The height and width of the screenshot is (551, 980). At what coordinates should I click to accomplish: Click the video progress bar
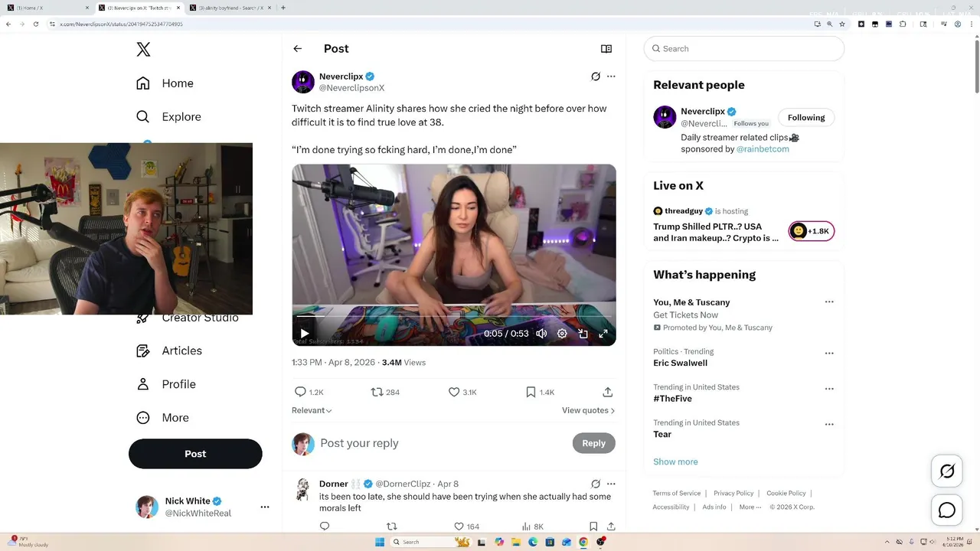pyautogui.click(x=454, y=315)
